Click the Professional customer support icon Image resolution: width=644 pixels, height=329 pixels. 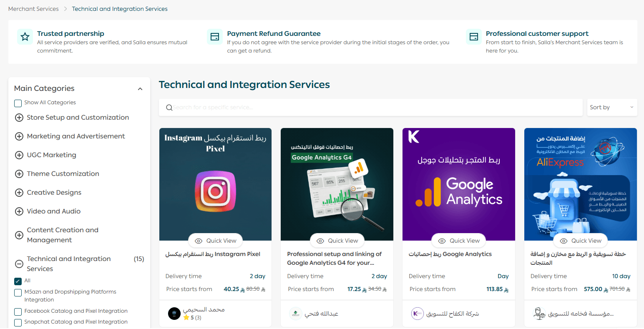pyautogui.click(x=474, y=37)
